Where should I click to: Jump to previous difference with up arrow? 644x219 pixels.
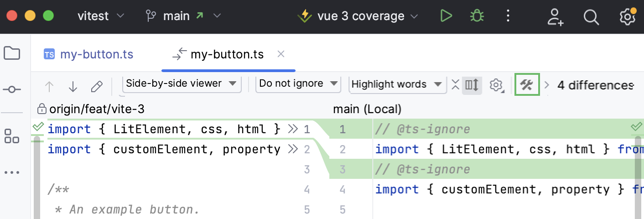(x=49, y=86)
